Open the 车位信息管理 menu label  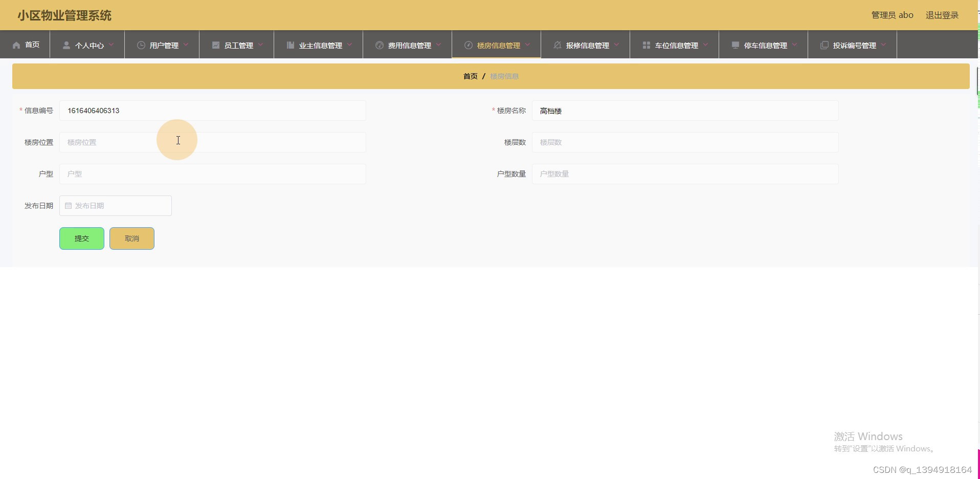[x=677, y=46]
